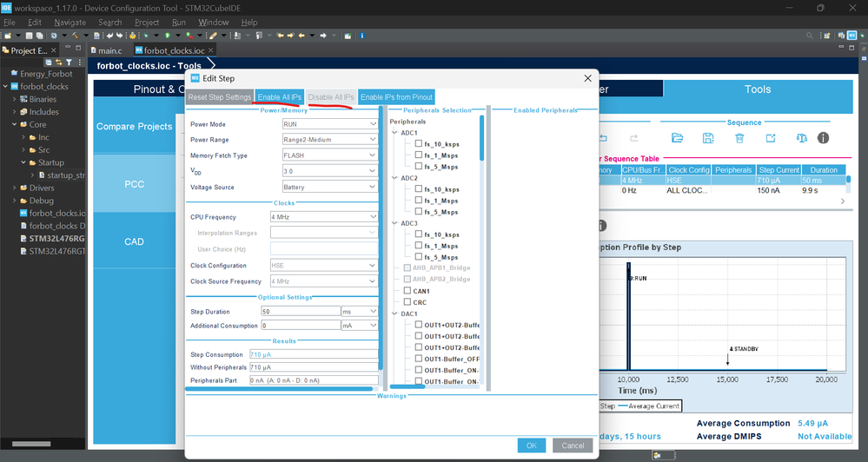The height and width of the screenshot is (462, 868).
Task: Click the export sequence icon
Action: (770, 138)
